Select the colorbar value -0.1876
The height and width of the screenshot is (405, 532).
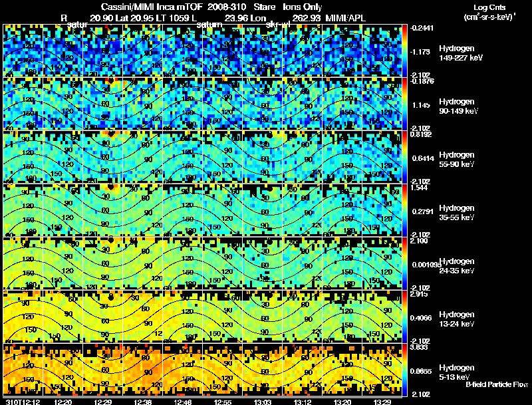click(422, 81)
